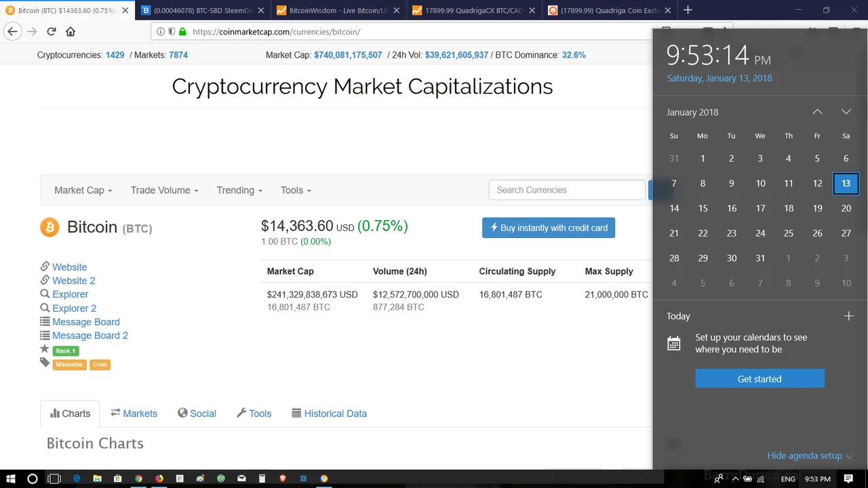Switch to the BitcoinWisdom tab
Image resolution: width=868 pixels, height=488 pixels.
pyautogui.click(x=338, y=10)
